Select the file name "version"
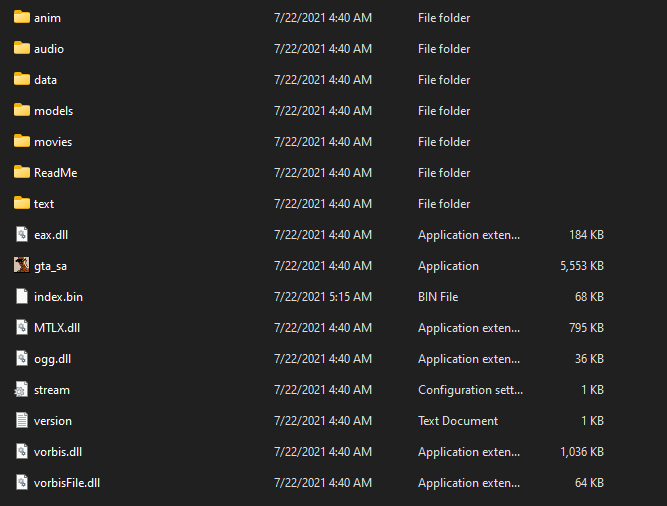Viewport: 667px width, 506px height. click(53, 421)
